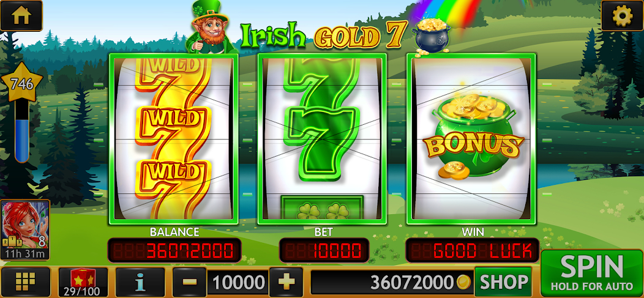Image resolution: width=644 pixels, height=298 pixels.
Task: Decrease bet with the minus button
Action: pos(189,282)
